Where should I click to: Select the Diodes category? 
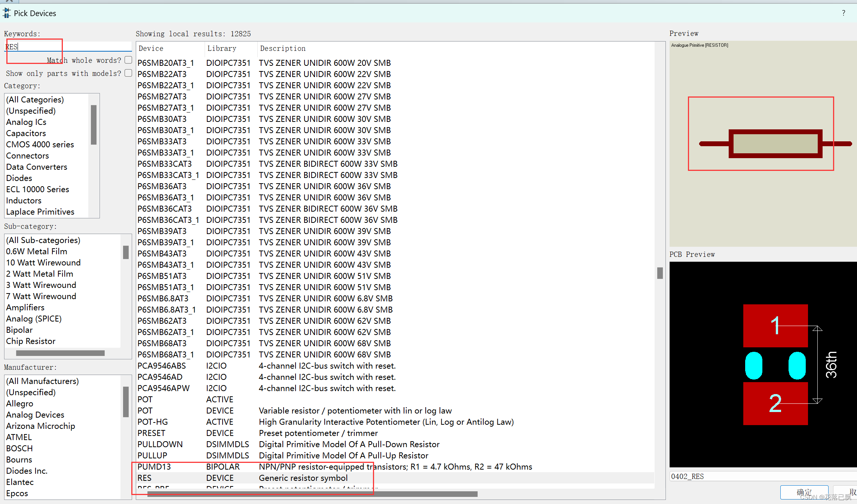click(x=19, y=178)
